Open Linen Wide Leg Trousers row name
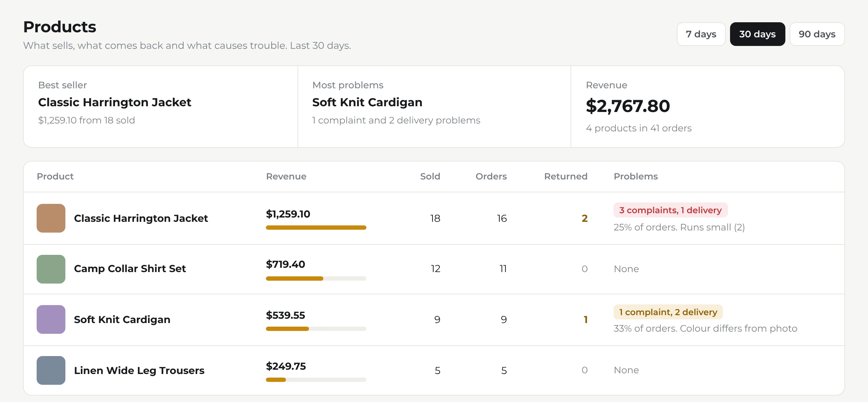The width and height of the screenshot is (868, 402). [x=139, y=370]
